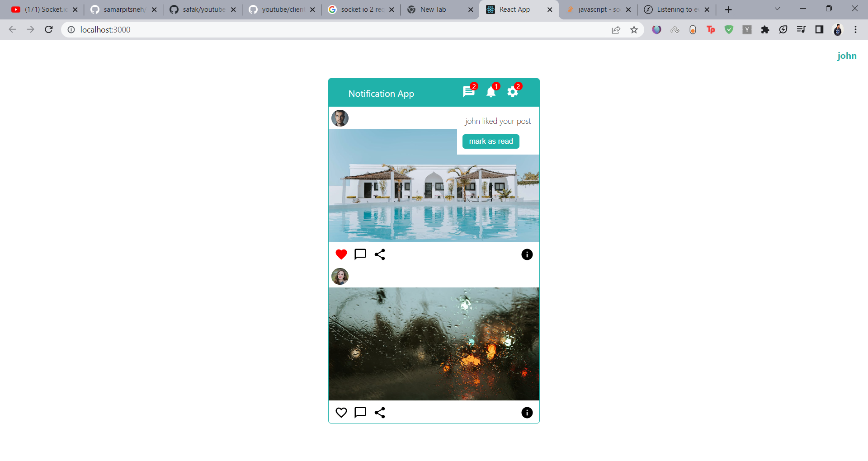This screenshot has width=868, height=461.
Task: Like the rainy window post
Action: pyautogui.click(x=341, y=412)
